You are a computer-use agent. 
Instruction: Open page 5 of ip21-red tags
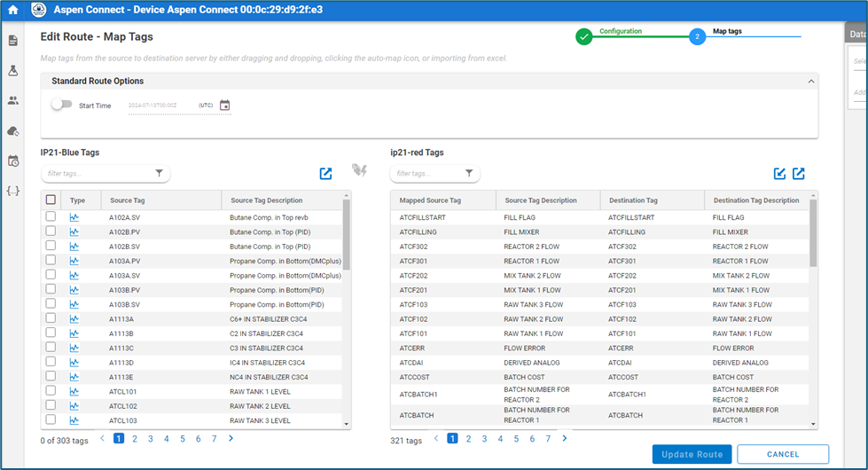point(516,439)
